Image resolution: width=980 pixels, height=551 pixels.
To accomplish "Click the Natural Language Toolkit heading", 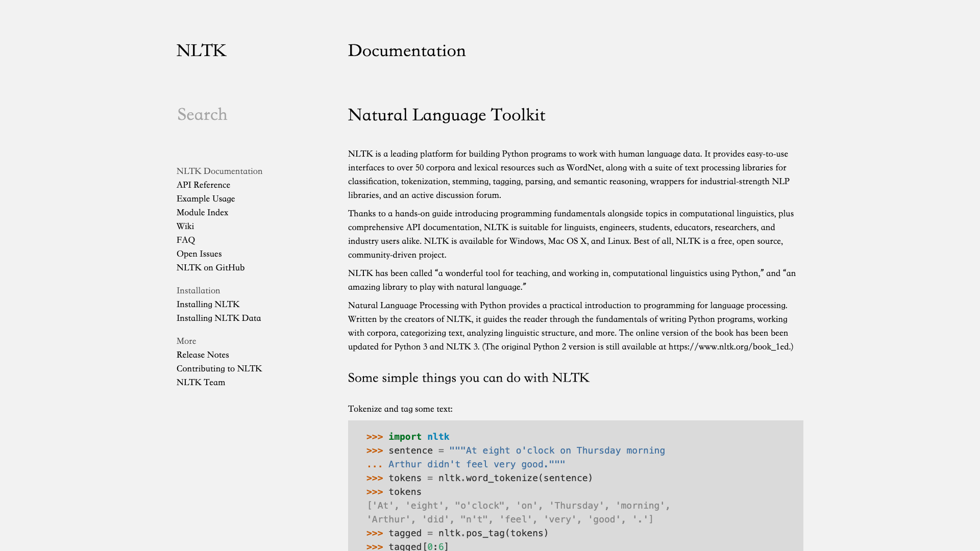I will click(447, 115).
